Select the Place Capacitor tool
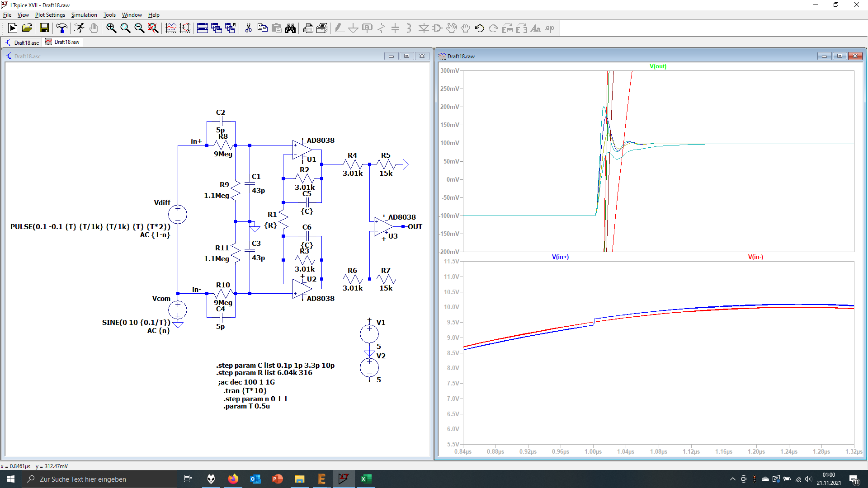Screen dimensions: 868x488 tap(395, 28)
